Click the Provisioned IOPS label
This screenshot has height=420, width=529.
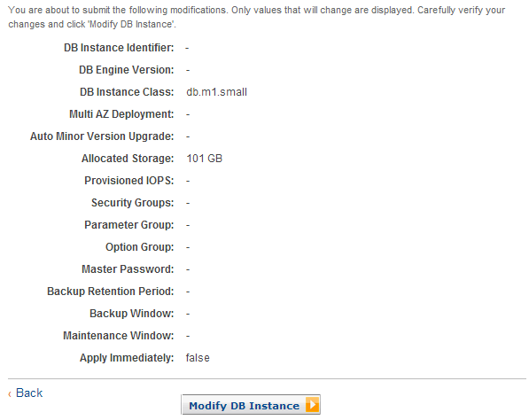(x=129, y=181)
